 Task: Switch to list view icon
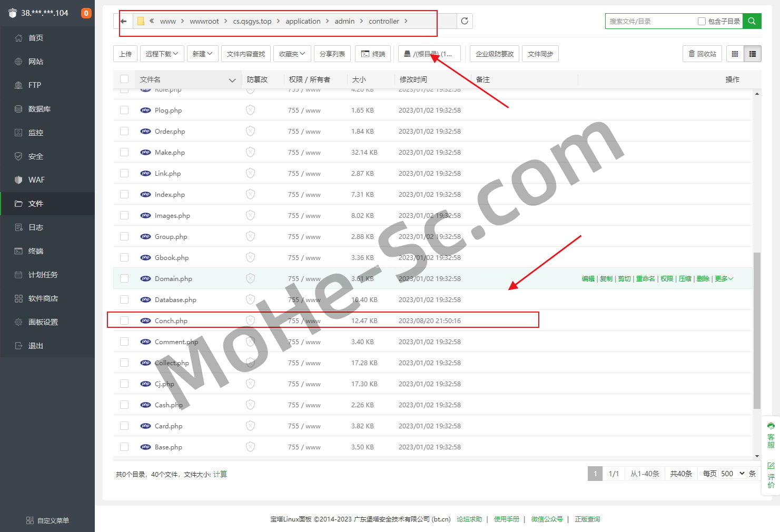point(752,54)
